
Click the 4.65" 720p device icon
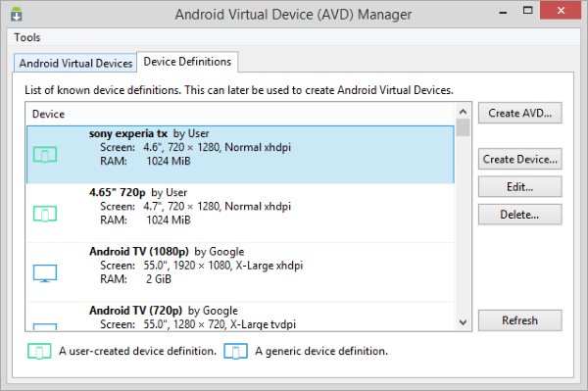point(45,214)
